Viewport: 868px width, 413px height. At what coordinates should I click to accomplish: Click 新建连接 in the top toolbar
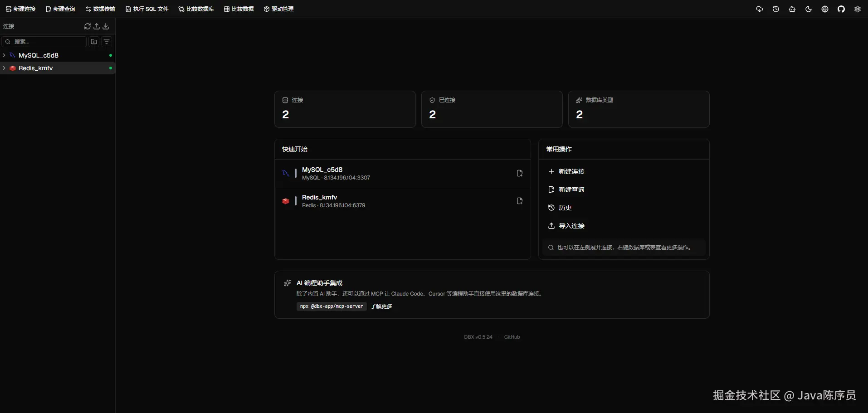pos(20,9)
